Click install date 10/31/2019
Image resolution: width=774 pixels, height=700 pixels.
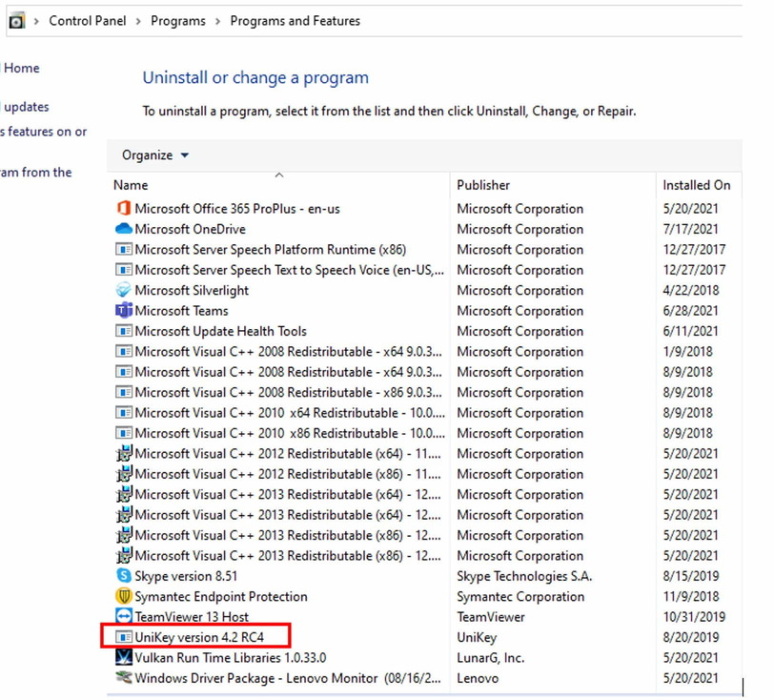point(694,616)
